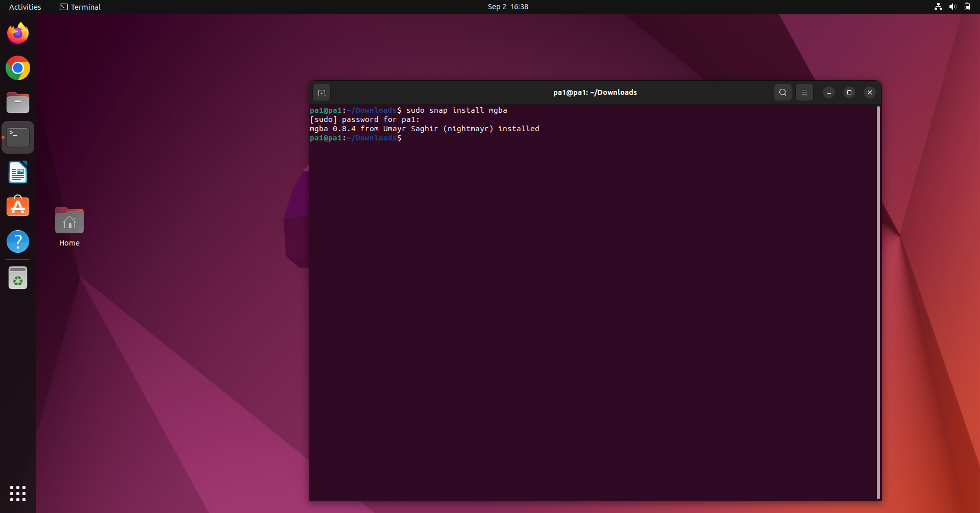The height and width of the screenshot is (513, 980).
Task: Launch Google Chrome from the dock
Action: tap(17, 67)
